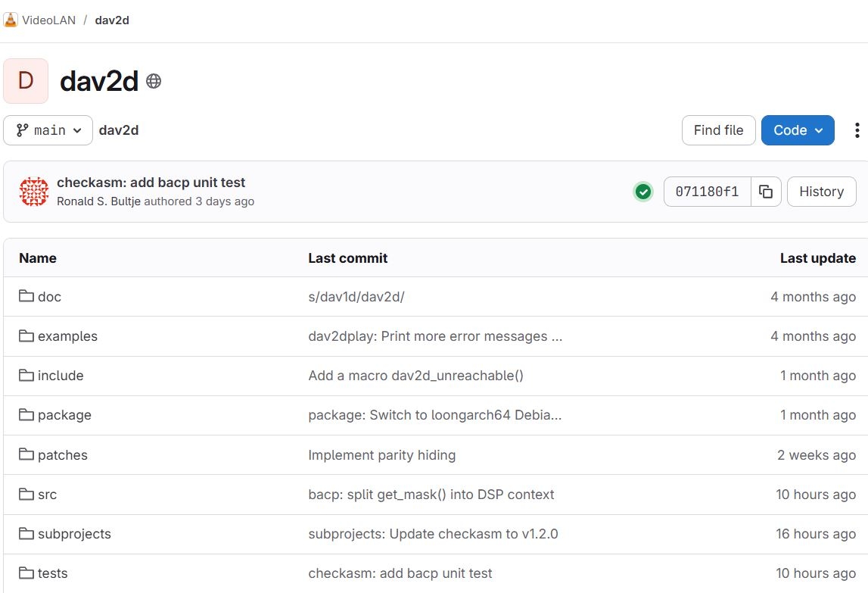Open 'Add a macro dav2d_unreachable()' commit
This screenshot has width=868, height=593.
[415, 375]
